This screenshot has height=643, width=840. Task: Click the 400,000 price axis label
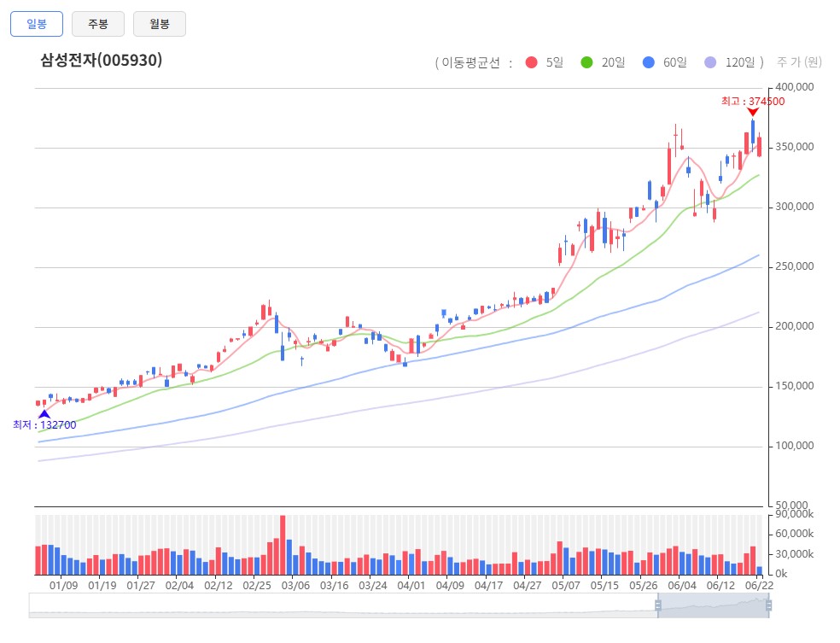(795, 87)
